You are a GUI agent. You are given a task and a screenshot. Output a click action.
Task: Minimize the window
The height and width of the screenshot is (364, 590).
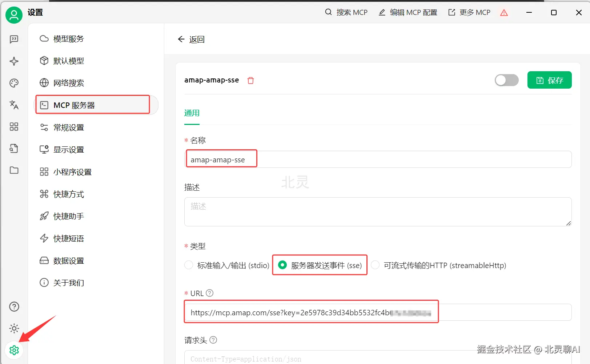click(529, 12)
